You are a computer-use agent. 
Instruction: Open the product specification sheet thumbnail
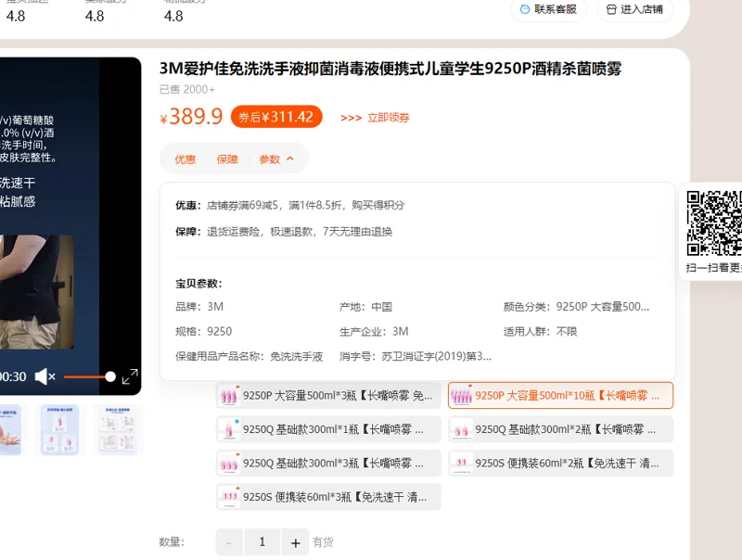tap(118, 429)
